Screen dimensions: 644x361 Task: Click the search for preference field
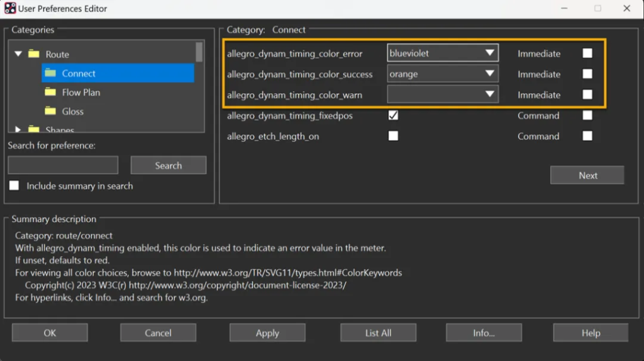pos(63,165)
